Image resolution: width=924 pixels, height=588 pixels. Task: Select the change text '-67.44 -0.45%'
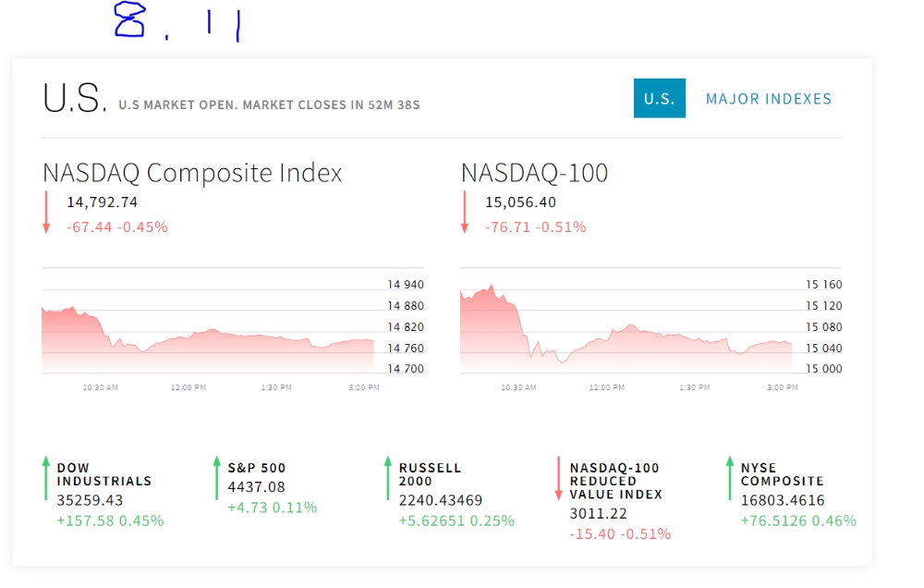click(117, 227)
